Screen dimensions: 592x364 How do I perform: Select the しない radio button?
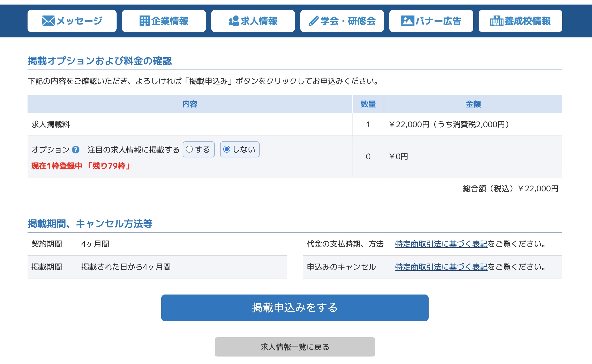pyautogui.click(x=227, y=149)
